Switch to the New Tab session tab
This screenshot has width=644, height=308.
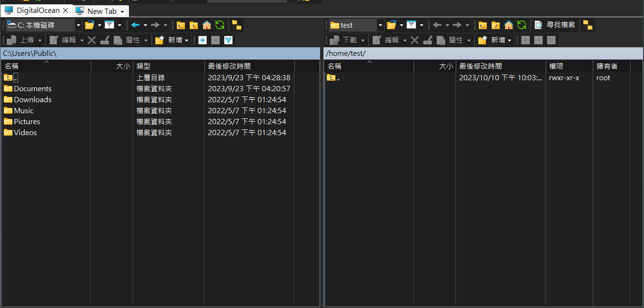pyautogui.click(x=101, y=11)
